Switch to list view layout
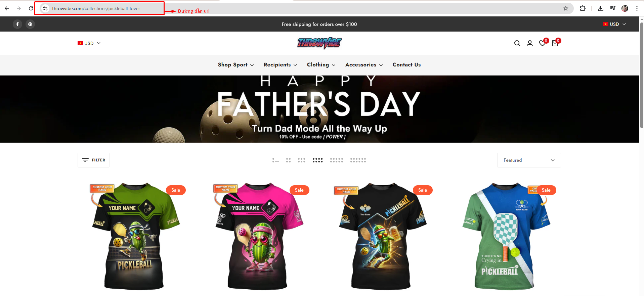This screenshot has width=644, height=296. (x=276, y=160)
